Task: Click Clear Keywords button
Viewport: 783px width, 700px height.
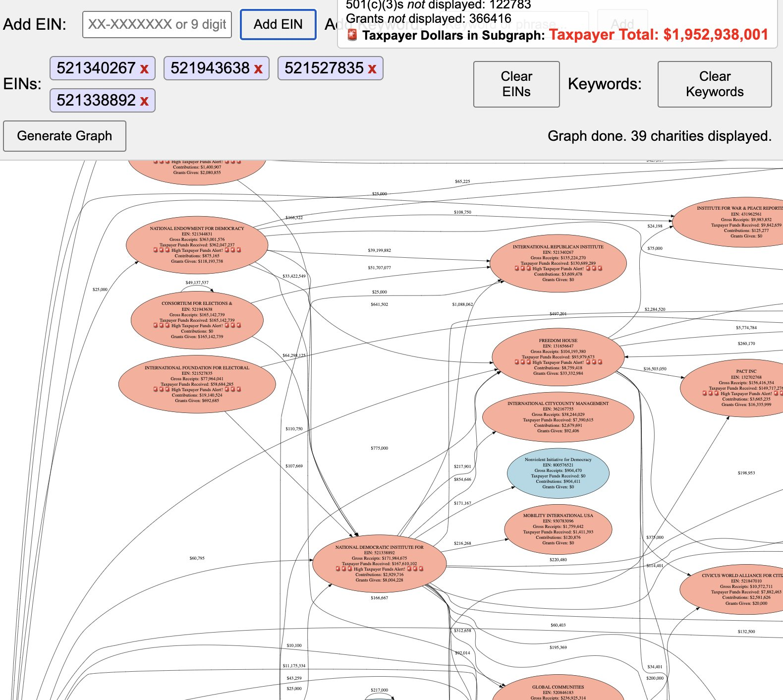Action: tap(715, 84)
